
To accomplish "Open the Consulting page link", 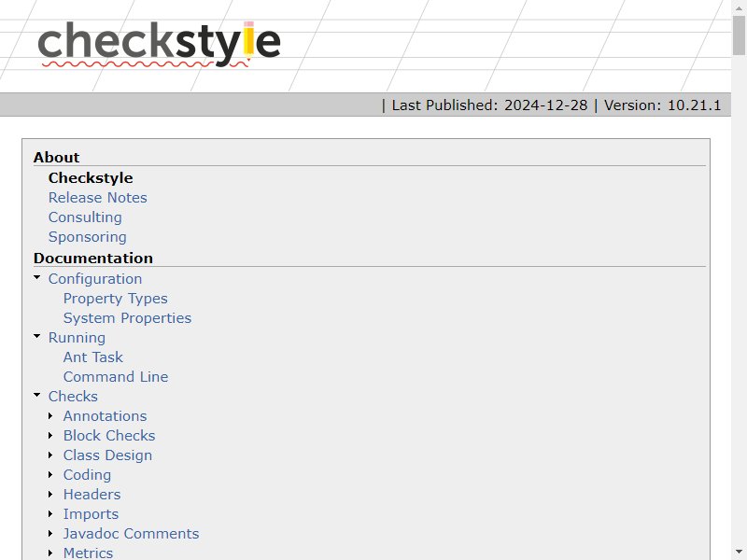I will [x=85, y=217].
